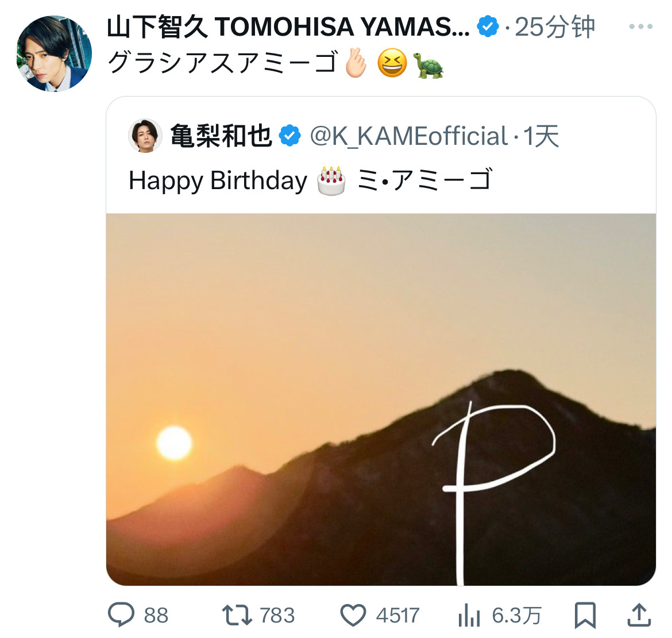This screenshot has width=672, height=638.
Task: Click the 25分钟 post timestamp
Action: [554, 26]
